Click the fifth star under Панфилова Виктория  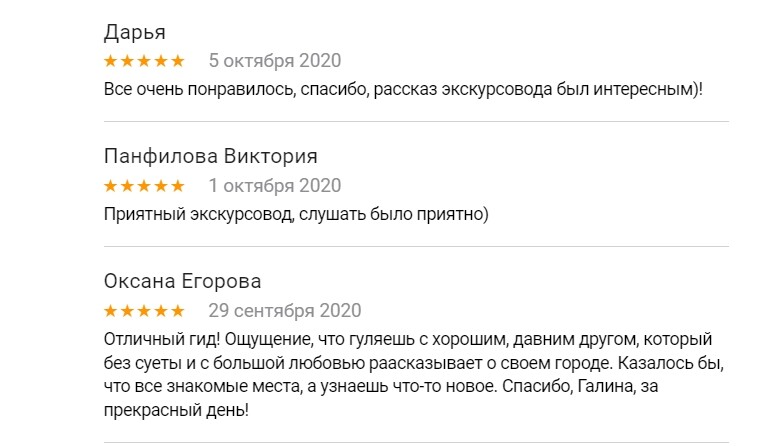click(x=178, y=186)
